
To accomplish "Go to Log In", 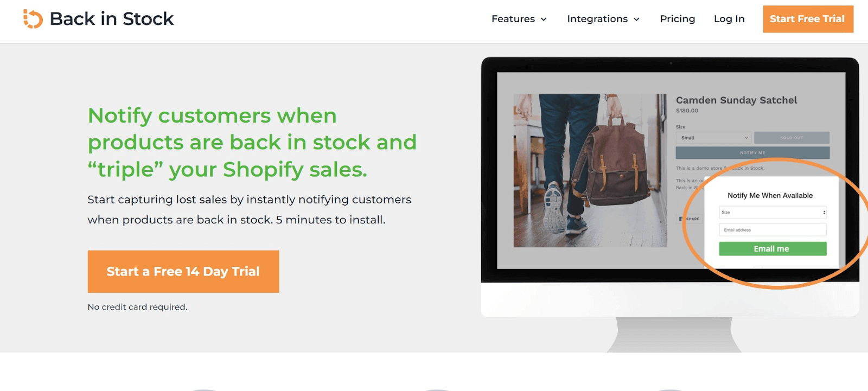I will (x=729, y=19).
